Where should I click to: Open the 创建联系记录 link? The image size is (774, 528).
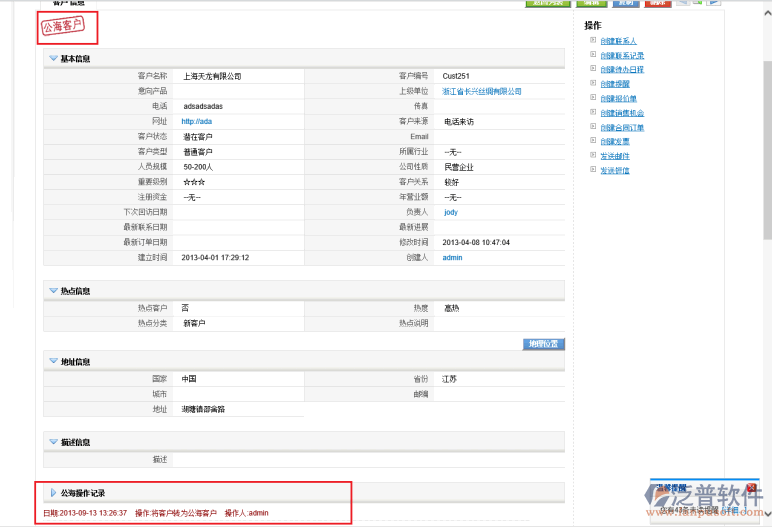pyautogui.click(x=622, y=55)
